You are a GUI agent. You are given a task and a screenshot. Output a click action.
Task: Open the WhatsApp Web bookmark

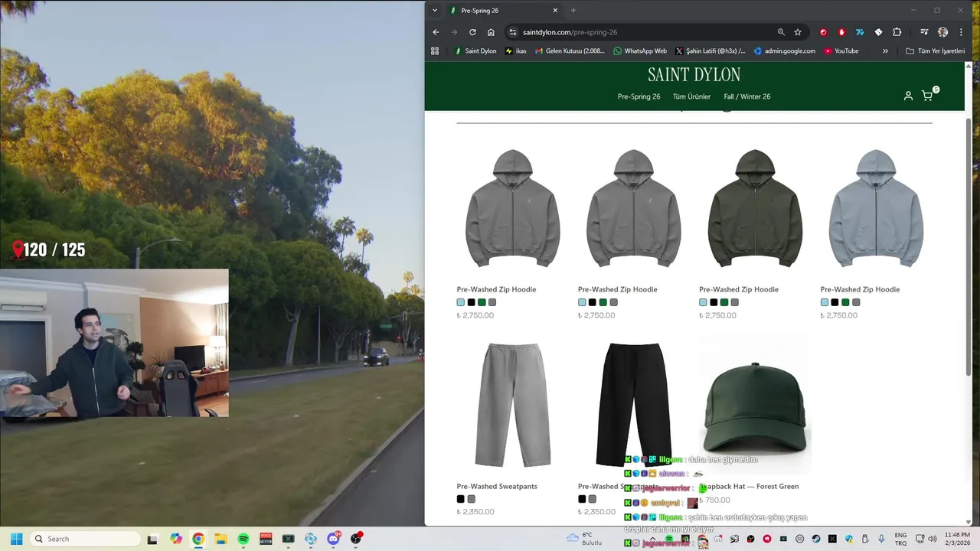pos(640,51)
